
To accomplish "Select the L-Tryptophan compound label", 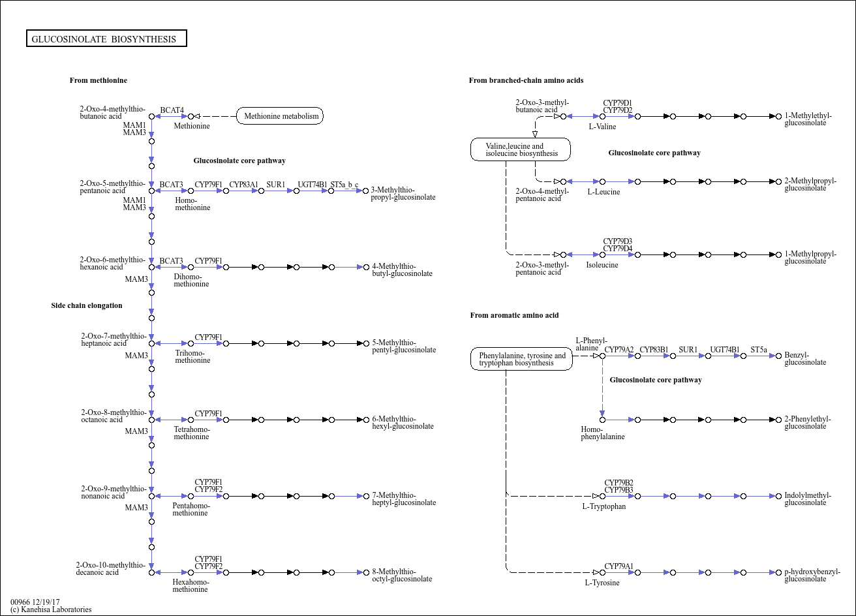I will (604, 506).
